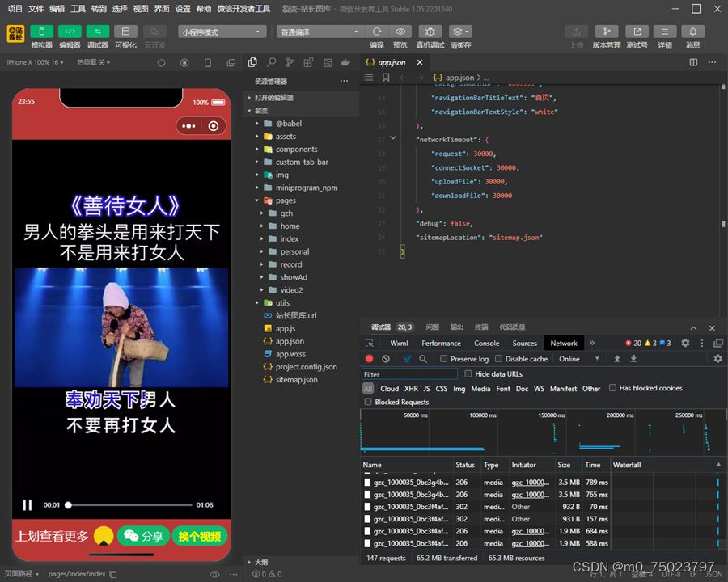Collapse the pages folder

click(256, 200)
